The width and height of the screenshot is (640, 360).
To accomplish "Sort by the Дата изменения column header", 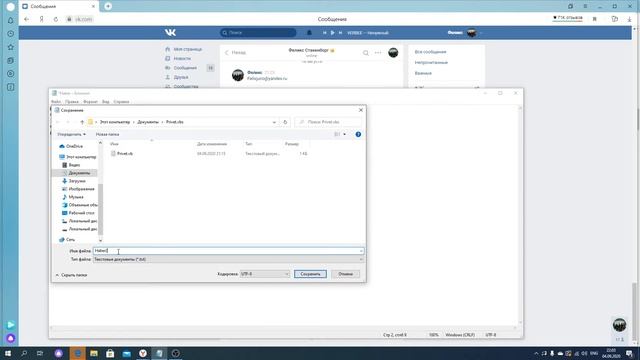I will [x=212, y=144].
